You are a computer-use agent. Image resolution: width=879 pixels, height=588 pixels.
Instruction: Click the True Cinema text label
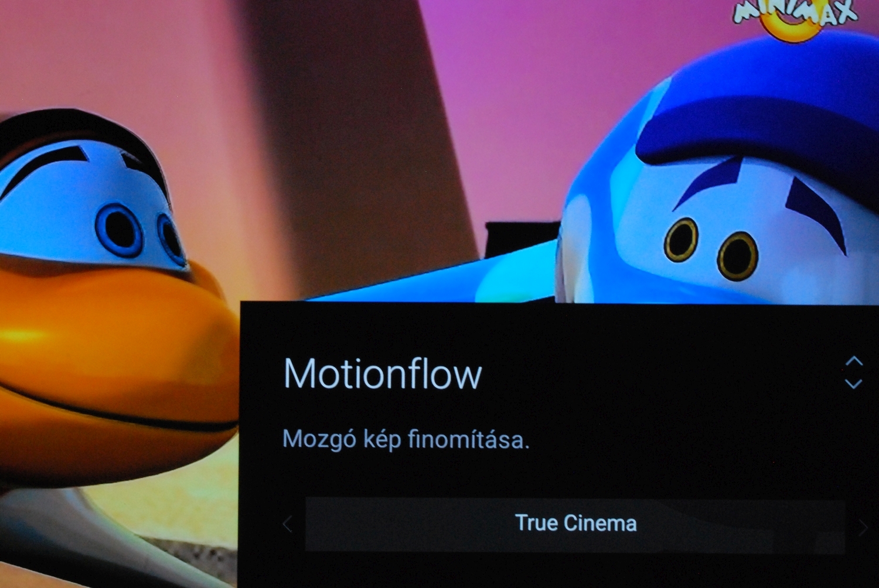575,523
